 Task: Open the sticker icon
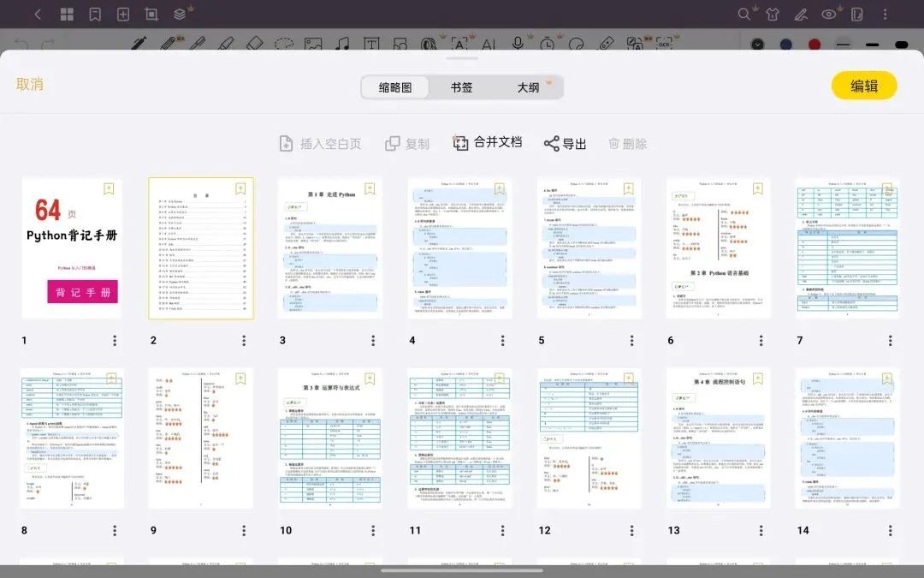click(577, 45)
